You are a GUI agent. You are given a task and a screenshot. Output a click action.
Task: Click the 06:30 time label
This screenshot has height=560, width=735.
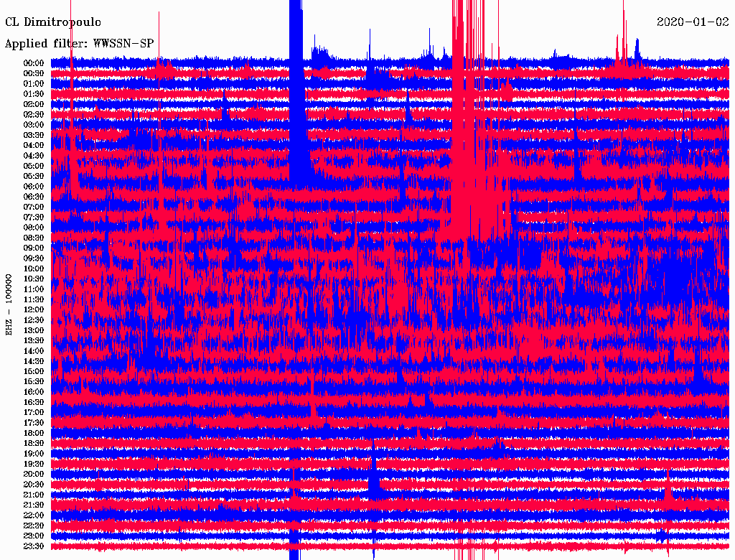(34, 197)
